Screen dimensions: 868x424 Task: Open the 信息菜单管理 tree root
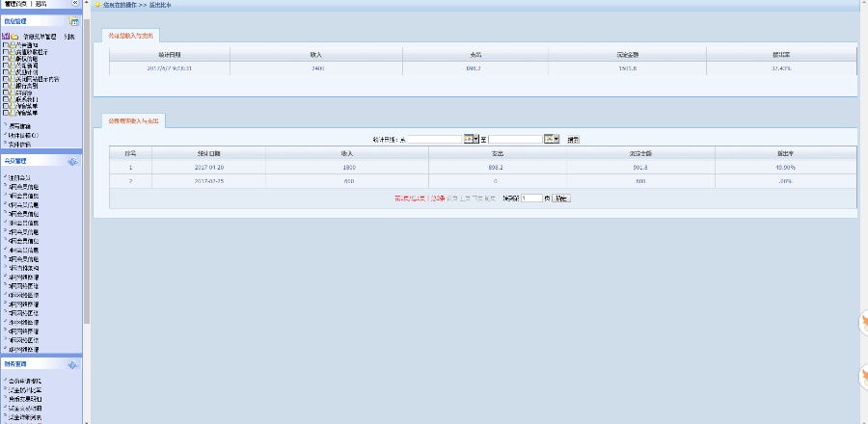tap(40, 37)
